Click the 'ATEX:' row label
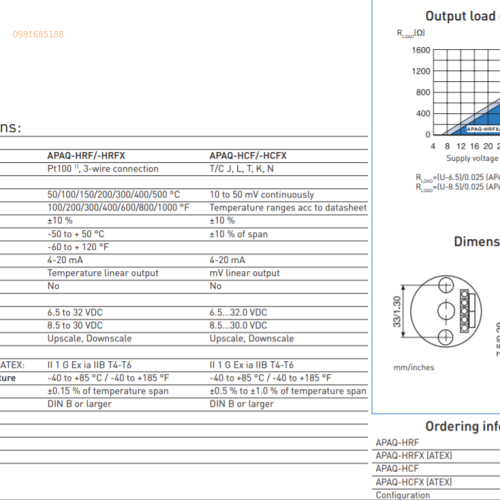The width and height of the screenshot is (500, 500). coord(12,365)
